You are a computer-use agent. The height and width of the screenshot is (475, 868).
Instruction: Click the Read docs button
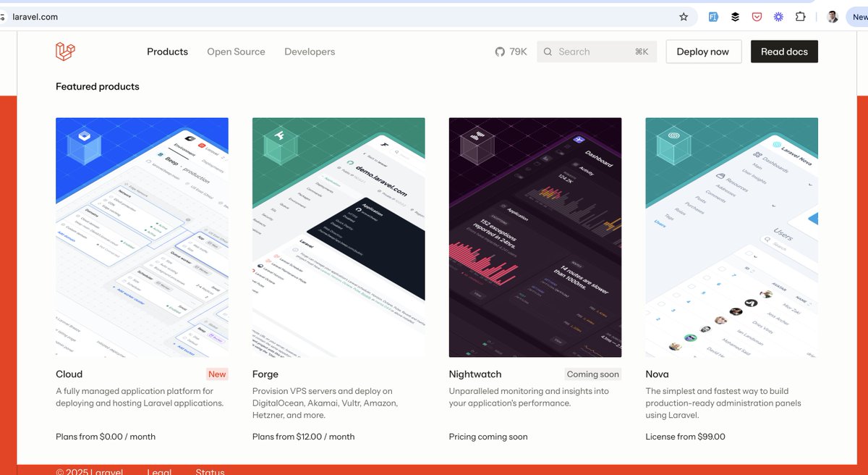pos(784,51)
